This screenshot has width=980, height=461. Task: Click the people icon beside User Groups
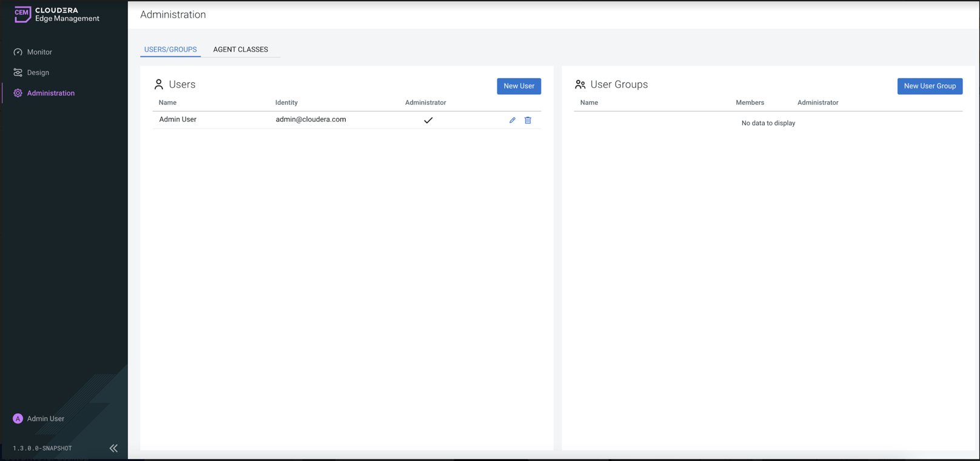pos(580,85)
